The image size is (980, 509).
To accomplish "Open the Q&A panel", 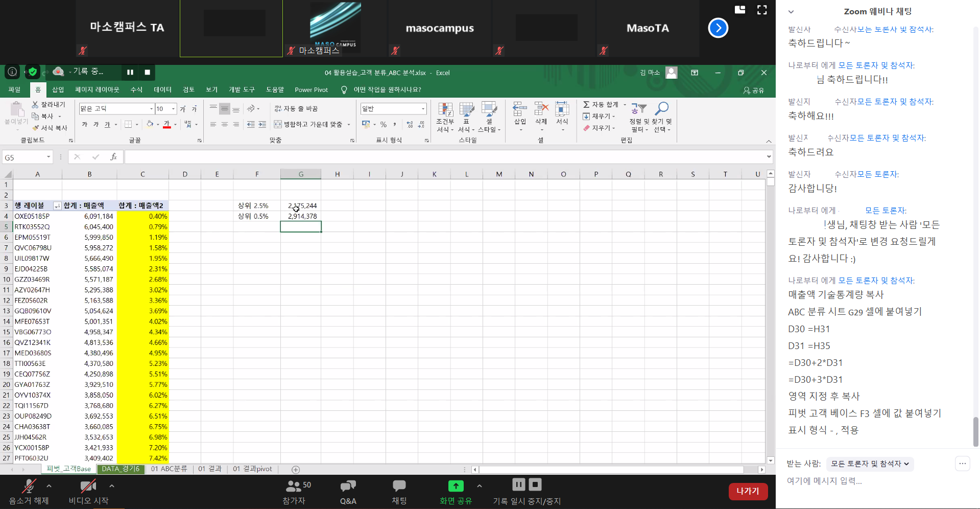I will [x=348, y=492].
